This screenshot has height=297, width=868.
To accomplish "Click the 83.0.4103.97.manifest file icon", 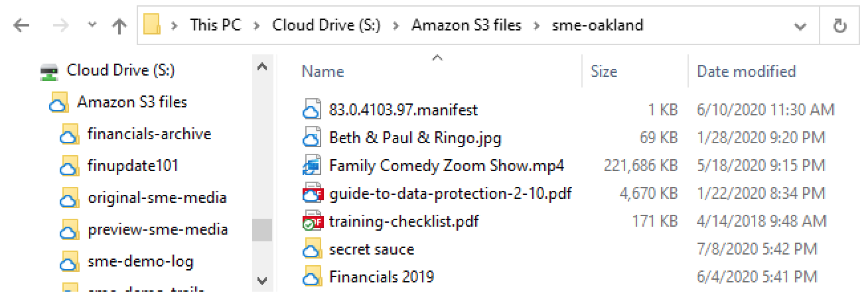I will 311,109.
